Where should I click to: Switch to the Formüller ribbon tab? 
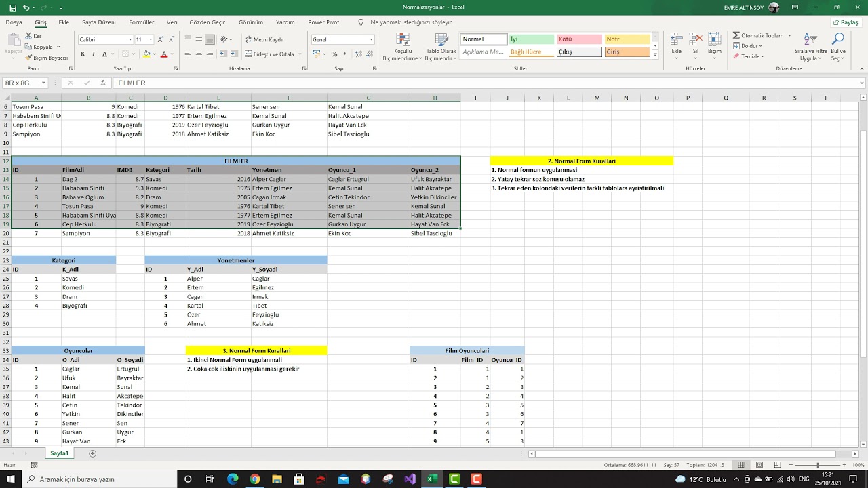142,22
